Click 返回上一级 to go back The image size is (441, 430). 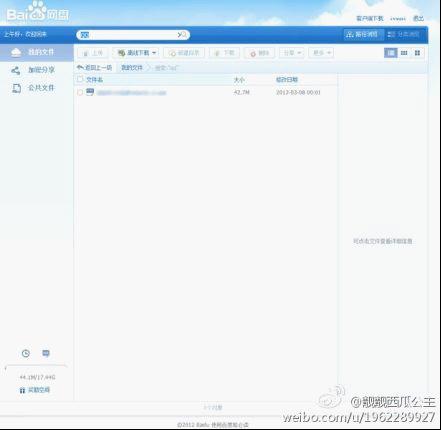94,68
